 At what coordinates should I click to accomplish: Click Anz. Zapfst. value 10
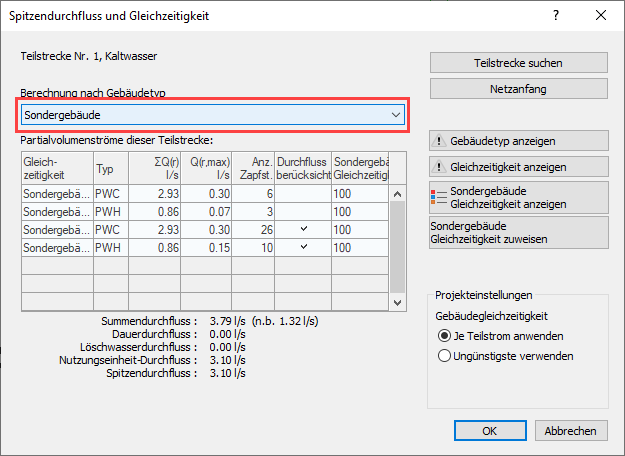253,248
